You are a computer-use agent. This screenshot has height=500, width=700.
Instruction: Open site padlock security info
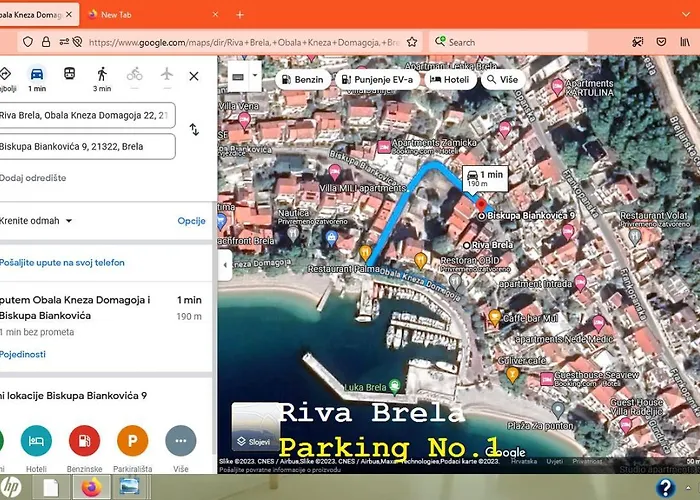coord(46,42)
